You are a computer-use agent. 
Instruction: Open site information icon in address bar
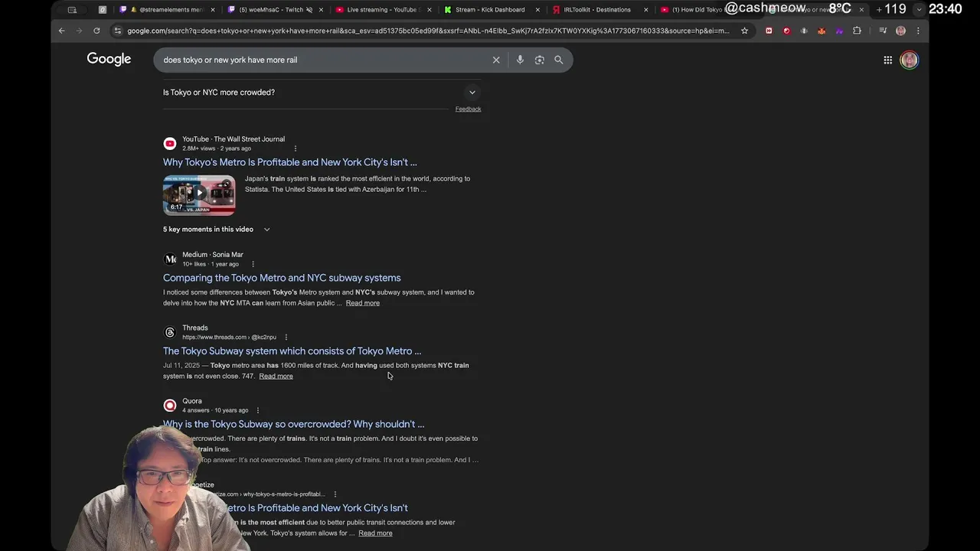117,31
